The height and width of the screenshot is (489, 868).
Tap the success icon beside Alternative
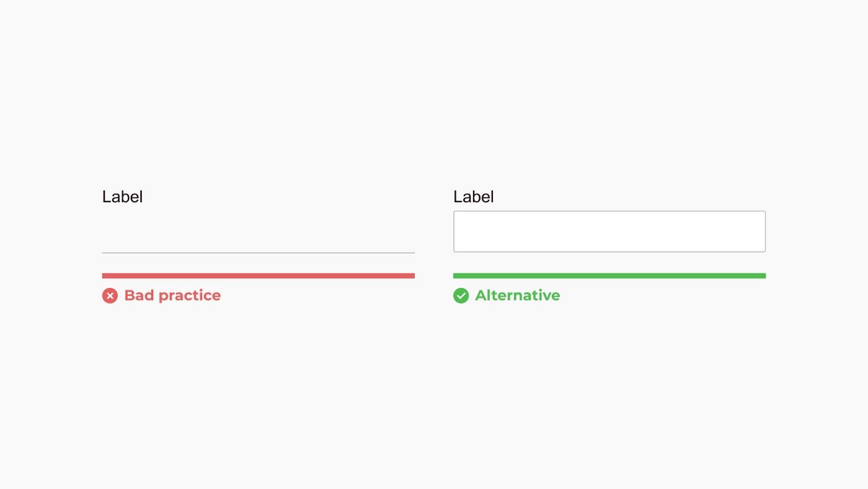point(461,296)
